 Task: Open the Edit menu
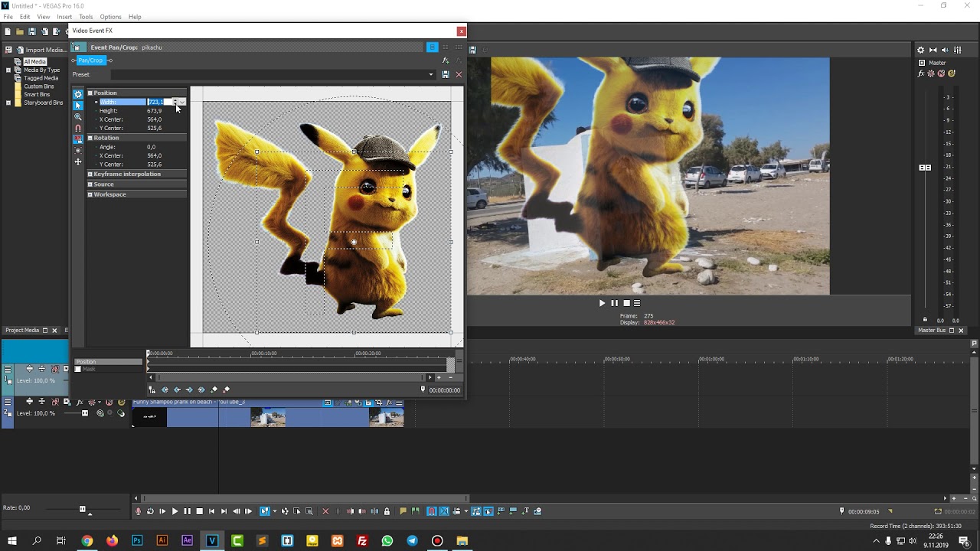point(24,17)
